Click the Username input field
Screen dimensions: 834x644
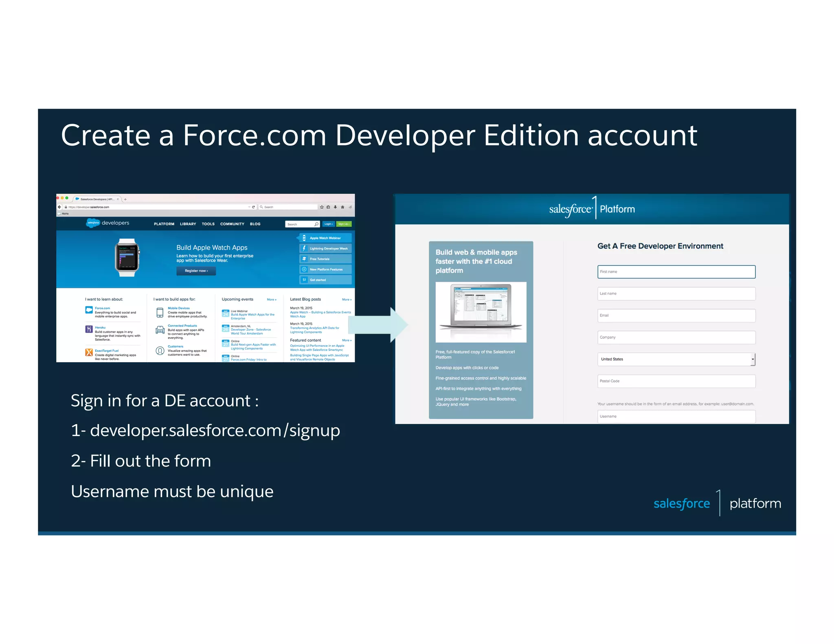pyautogui.click(x=676, y=416)
